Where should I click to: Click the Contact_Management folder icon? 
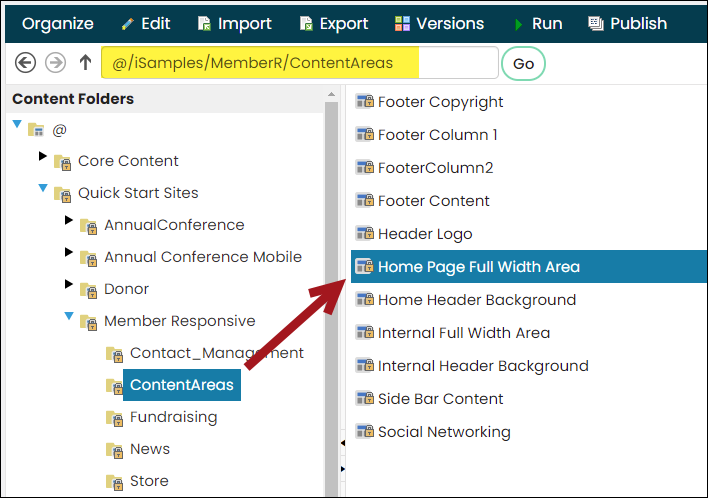click(115, 354)
